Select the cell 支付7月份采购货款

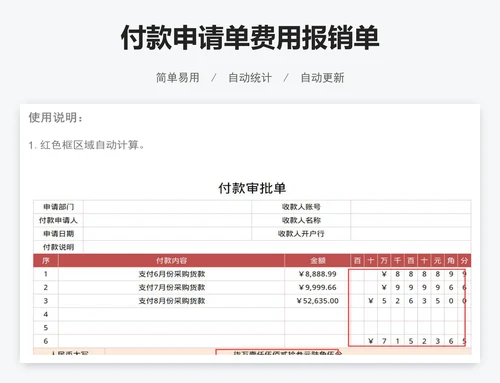171,287
